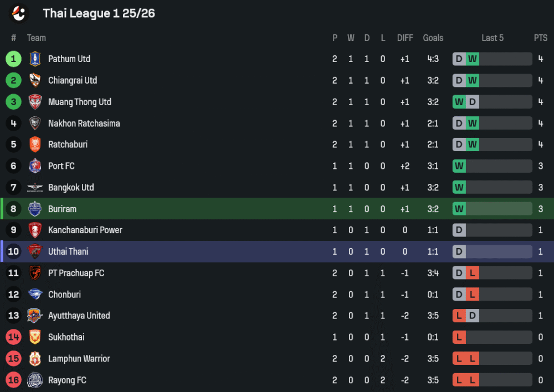Open the Bangkok Utd team link

(x=71, y=188)
